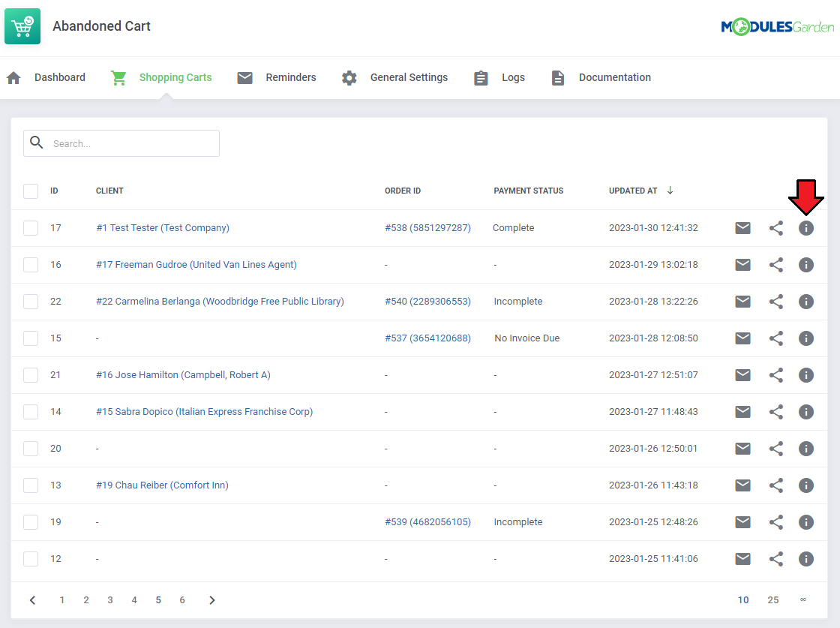Share cart ID 14
The width and height of the screenshot is (840, 628).
pos(776,411)
